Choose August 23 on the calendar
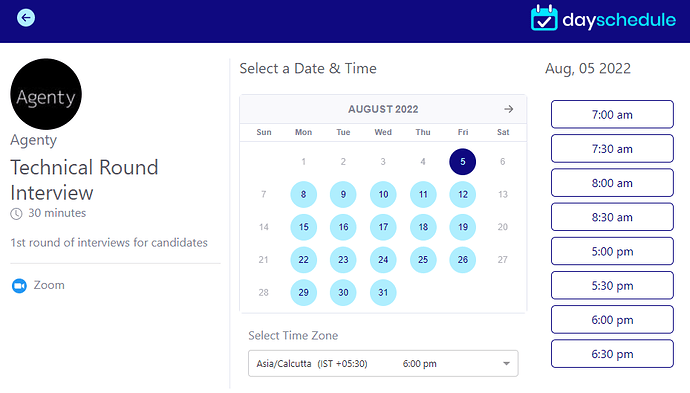This screenshot has width=690, height=393. click(343, 260)
